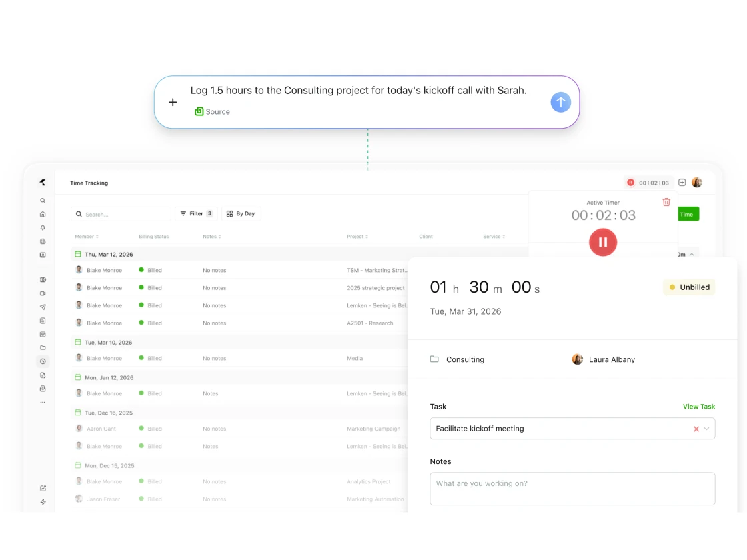Click the Notes text area
Image resolution: width=747 pixels, height=560 pixels.
pyautogui.click(x=572, y=489)
